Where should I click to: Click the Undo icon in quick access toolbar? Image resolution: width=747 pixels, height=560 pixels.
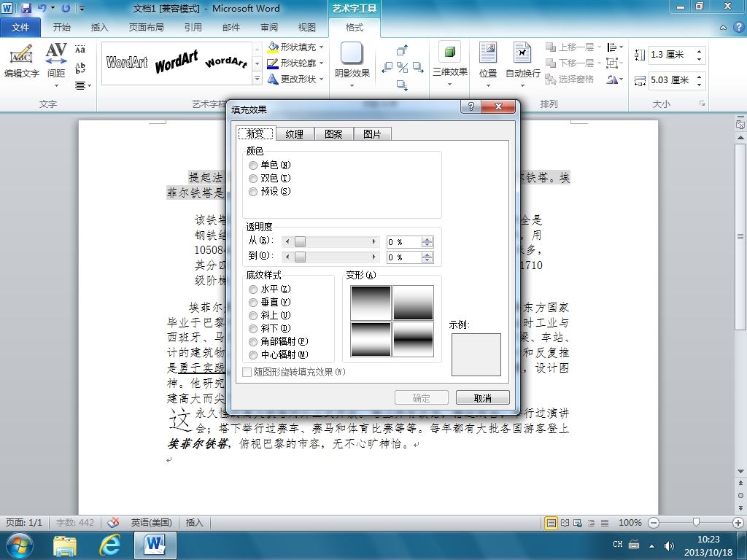[x=42, y=8]
